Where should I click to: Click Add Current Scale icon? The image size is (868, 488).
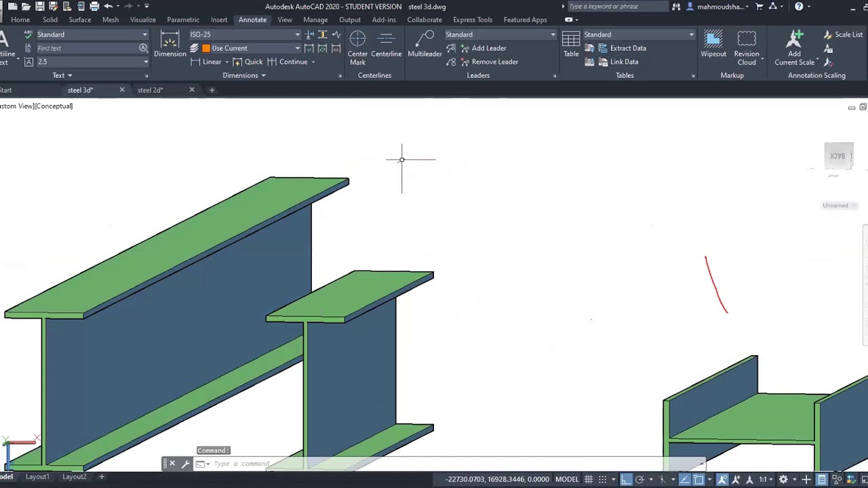tap(794, 48)
